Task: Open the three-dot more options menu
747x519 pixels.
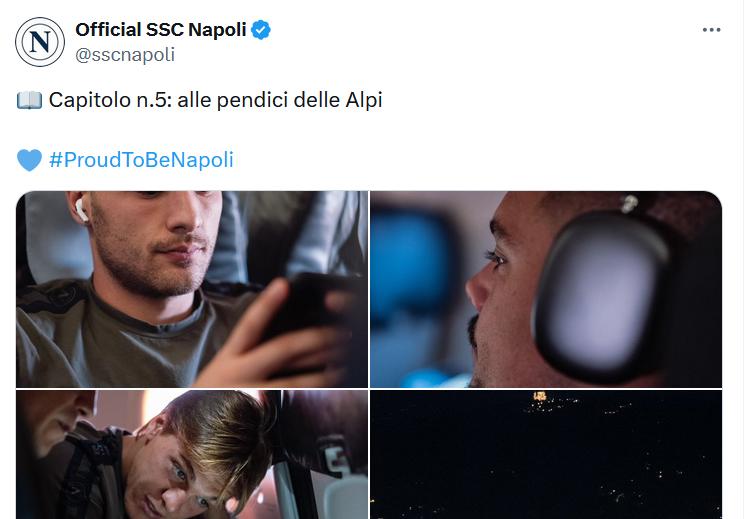Action: (x=711, y=30)
